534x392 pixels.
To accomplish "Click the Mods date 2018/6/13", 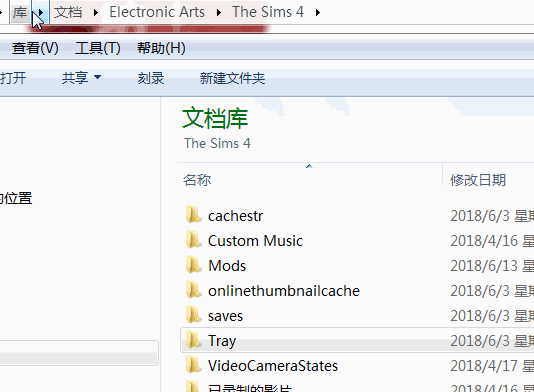I will 484,266.
